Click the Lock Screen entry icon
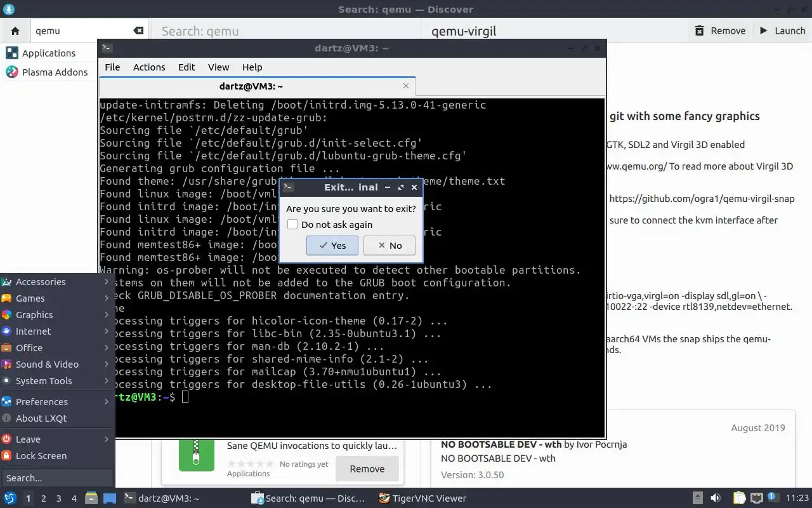The image size is (812, 508). [6, 455]
